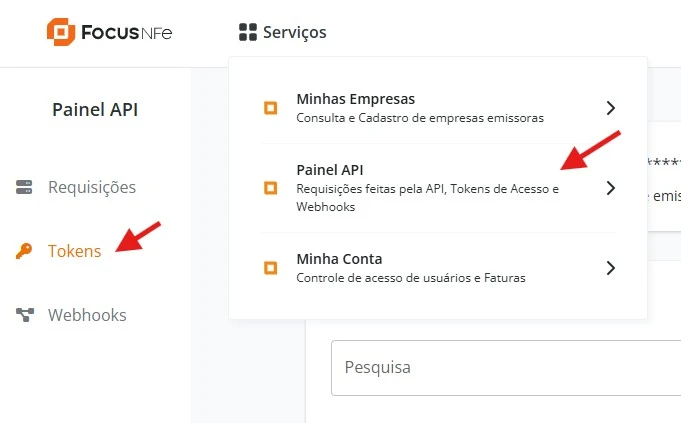The height and width of the screenshot is (423, 681).
Task: Expand the Minhas Empresas chevron arrow
Action: pyautogui.click(x=611, y=108)
